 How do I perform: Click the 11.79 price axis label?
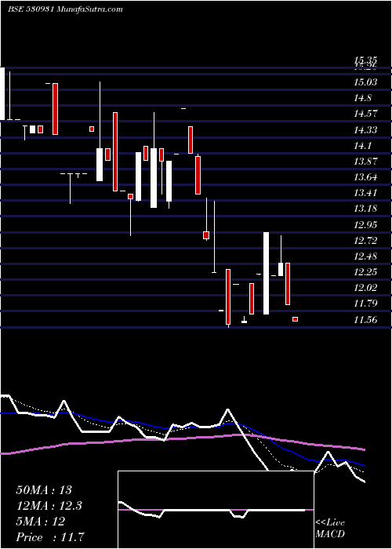coord(365,304)
